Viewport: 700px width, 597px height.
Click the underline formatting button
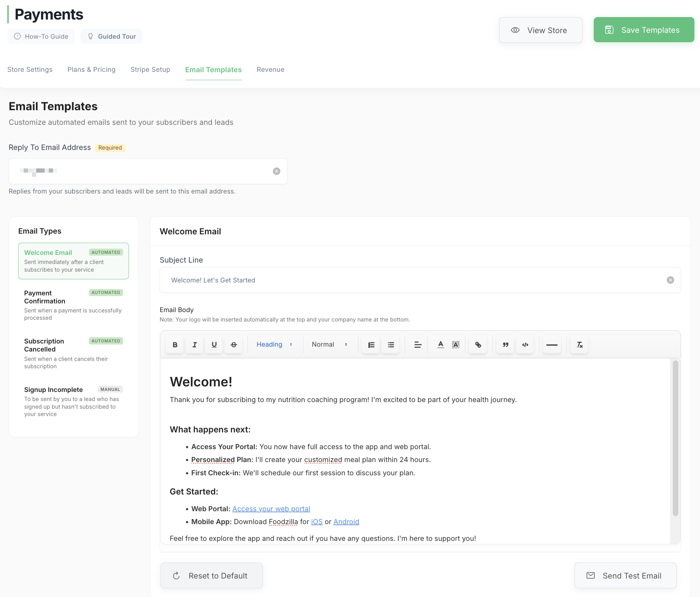214,345
